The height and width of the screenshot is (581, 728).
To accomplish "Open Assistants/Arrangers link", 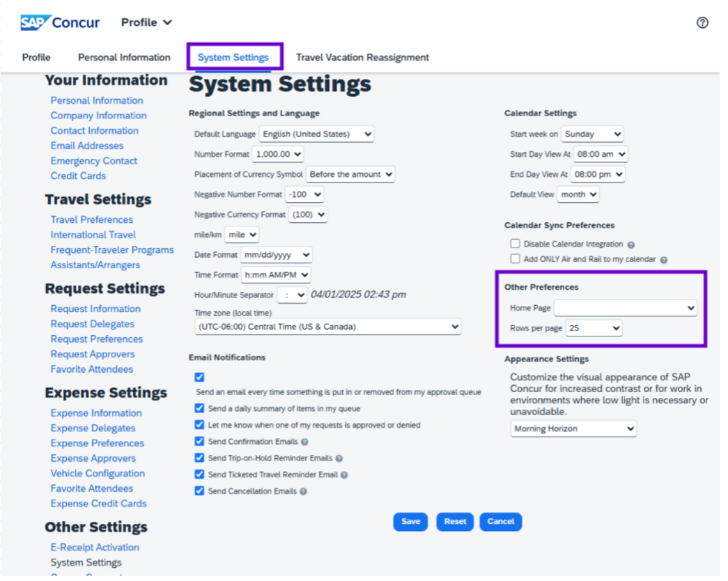I will (95, 265).
